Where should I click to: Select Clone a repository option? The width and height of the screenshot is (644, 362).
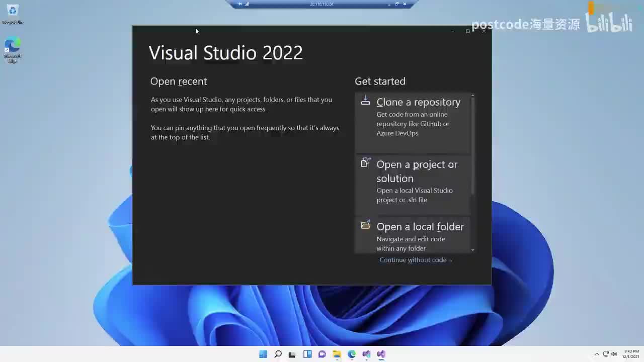pyautogui.click(x=413, y=123)
